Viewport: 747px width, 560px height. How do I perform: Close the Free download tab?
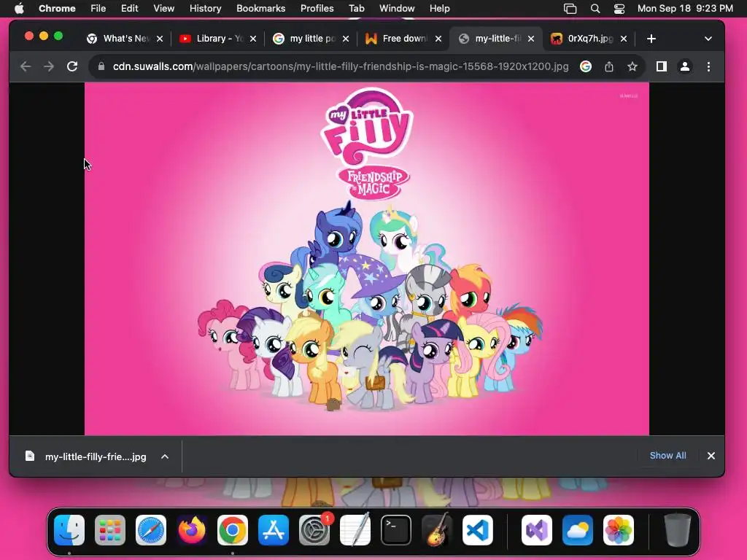tap(438, 39)
